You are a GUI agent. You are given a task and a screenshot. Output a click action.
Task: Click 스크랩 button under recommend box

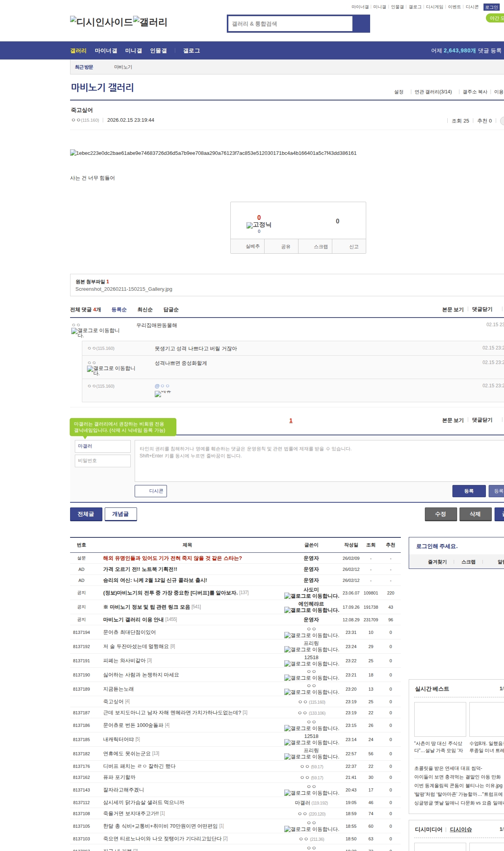coord(315,246)
